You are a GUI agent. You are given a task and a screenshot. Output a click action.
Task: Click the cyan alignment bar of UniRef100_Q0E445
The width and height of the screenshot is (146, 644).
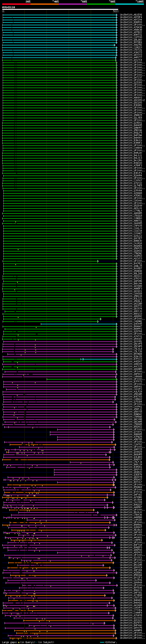click(x=79, y=324)
